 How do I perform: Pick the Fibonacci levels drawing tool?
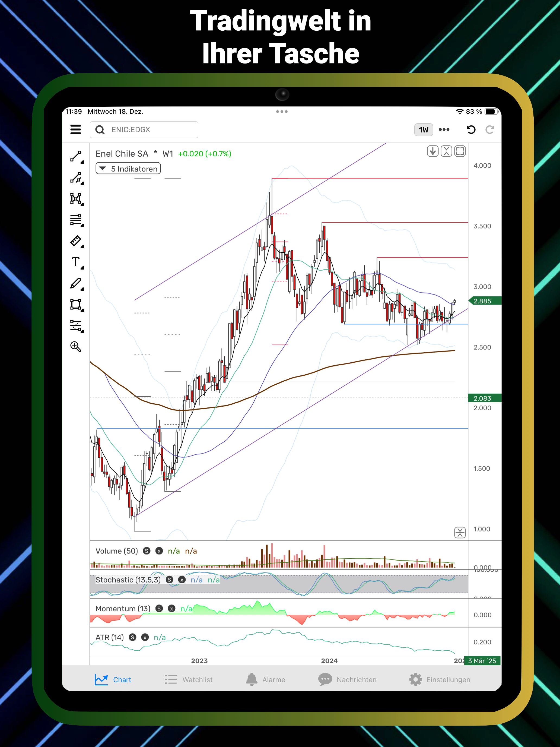(x=76, y=220)
